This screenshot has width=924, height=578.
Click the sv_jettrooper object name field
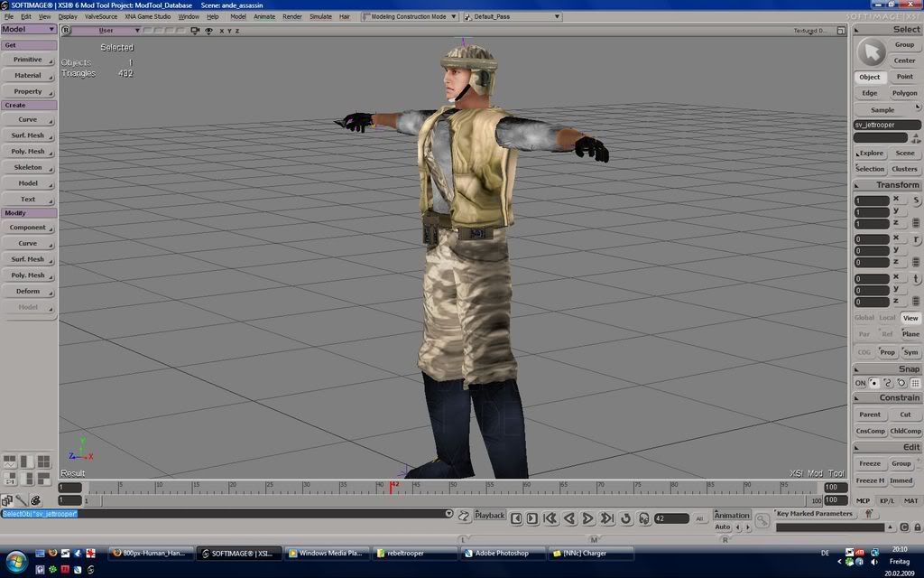point(886,125)
